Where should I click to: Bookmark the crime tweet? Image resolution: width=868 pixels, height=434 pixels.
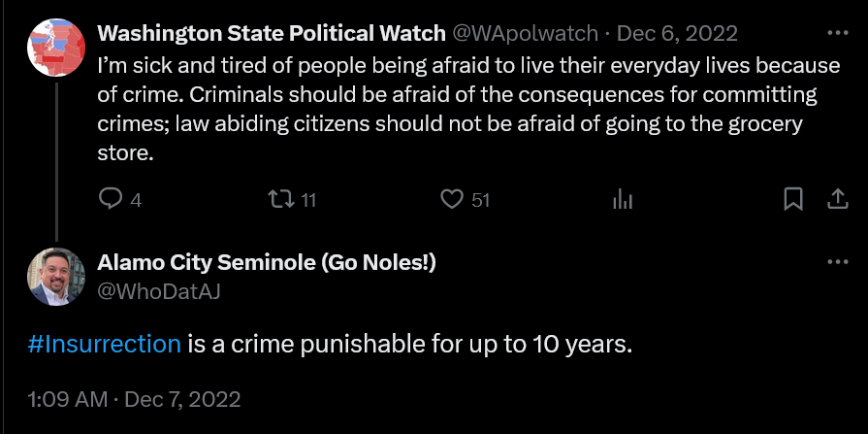pos(792,200)
